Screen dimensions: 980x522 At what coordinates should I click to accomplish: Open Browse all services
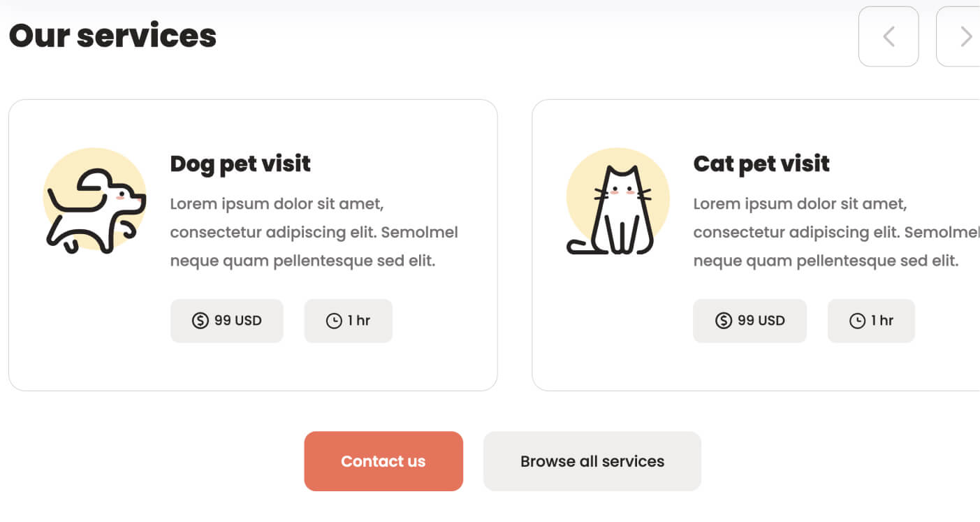point(592,461)
